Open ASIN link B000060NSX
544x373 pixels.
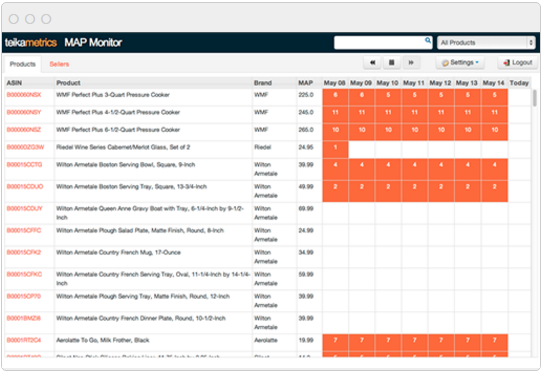(x=24, y=95)
